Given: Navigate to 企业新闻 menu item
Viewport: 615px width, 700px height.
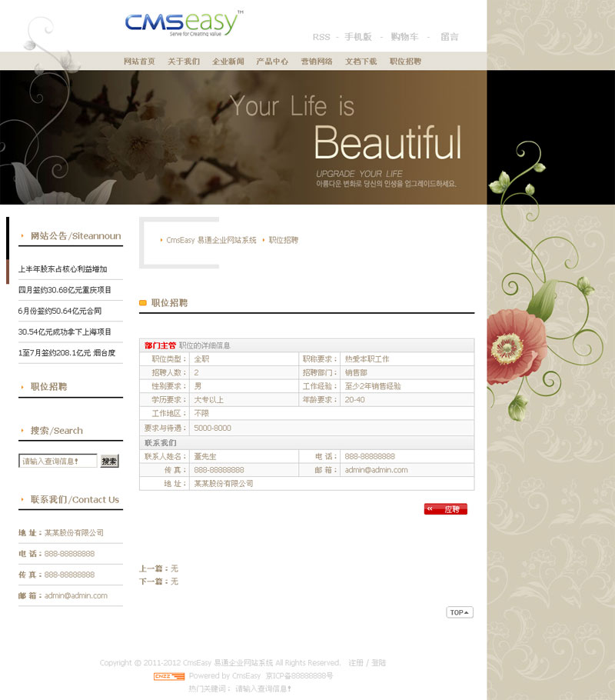Looking at the screenshot, I should [228, 62].
